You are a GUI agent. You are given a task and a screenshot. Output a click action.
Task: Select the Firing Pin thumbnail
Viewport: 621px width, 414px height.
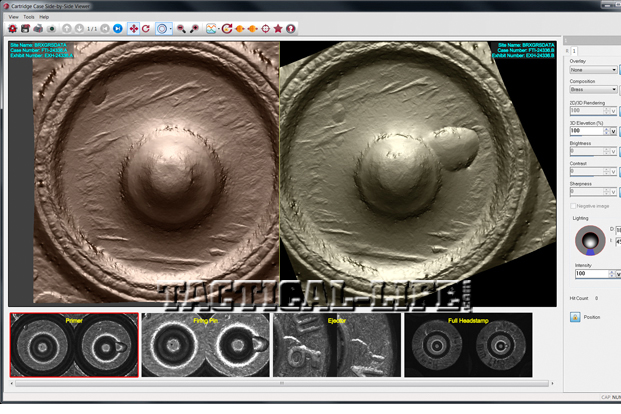[x=205, y=346]
